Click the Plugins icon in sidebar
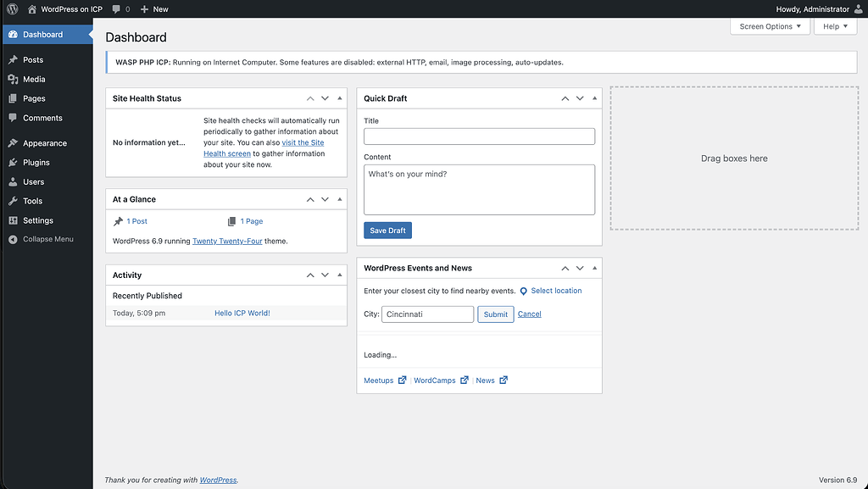The image size is (868, 489). [13, 163]
